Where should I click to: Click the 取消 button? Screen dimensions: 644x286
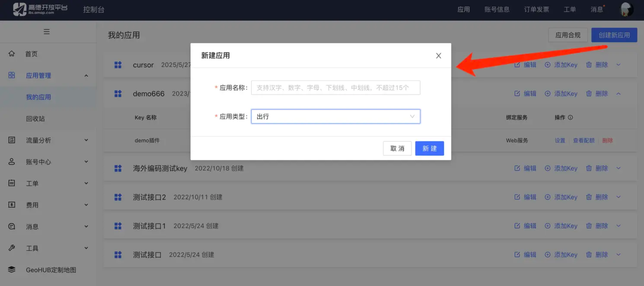(397, 148)
